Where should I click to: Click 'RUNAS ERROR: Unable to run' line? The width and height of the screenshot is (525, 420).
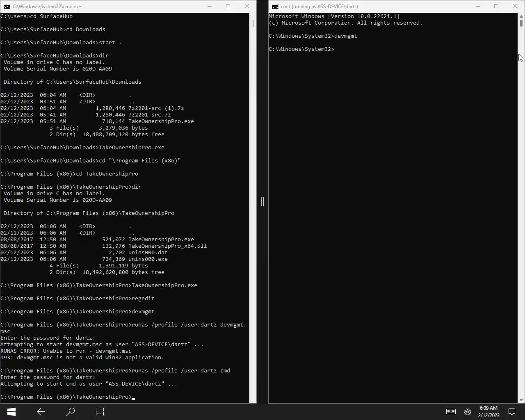click(66, 351)
